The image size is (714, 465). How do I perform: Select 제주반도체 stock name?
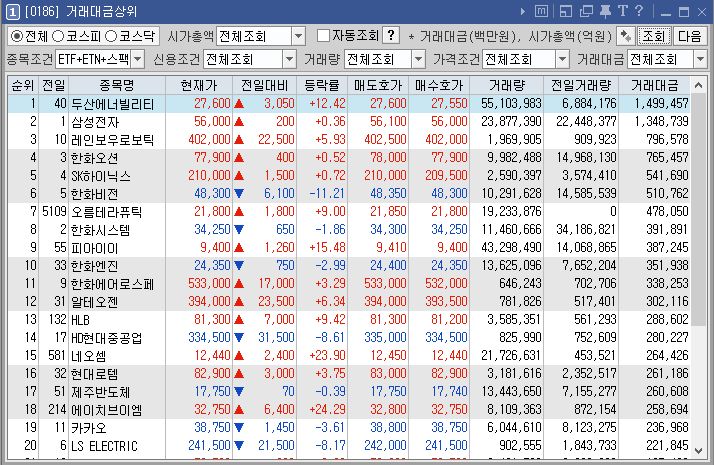pyautogui.click(x=100, y=392)
